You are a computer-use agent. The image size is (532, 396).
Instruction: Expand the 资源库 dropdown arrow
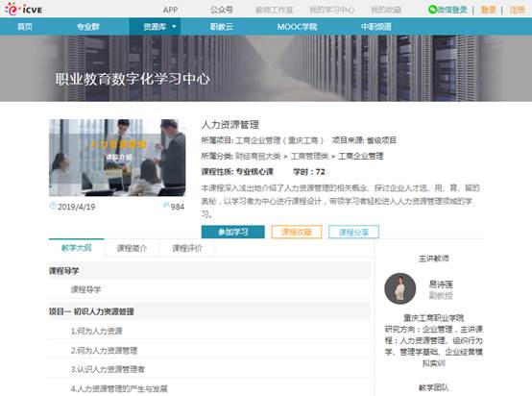tap(174, 27)
